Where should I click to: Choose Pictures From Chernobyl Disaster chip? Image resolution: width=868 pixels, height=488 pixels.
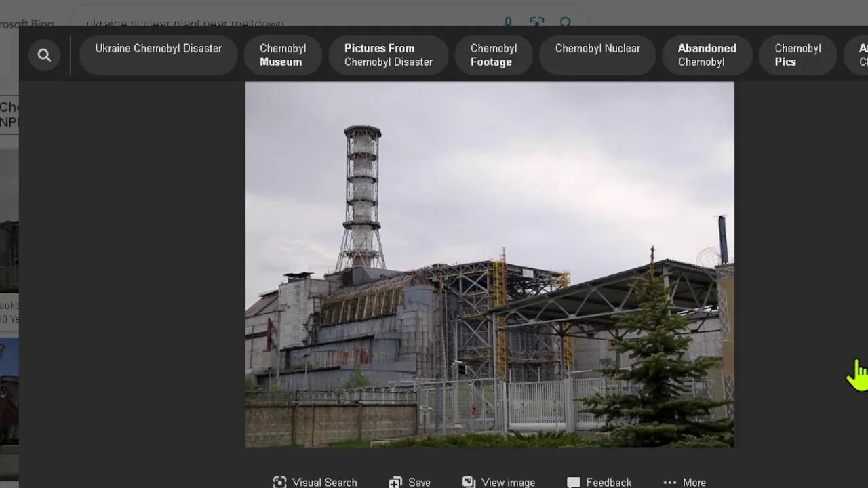(388, 55)
